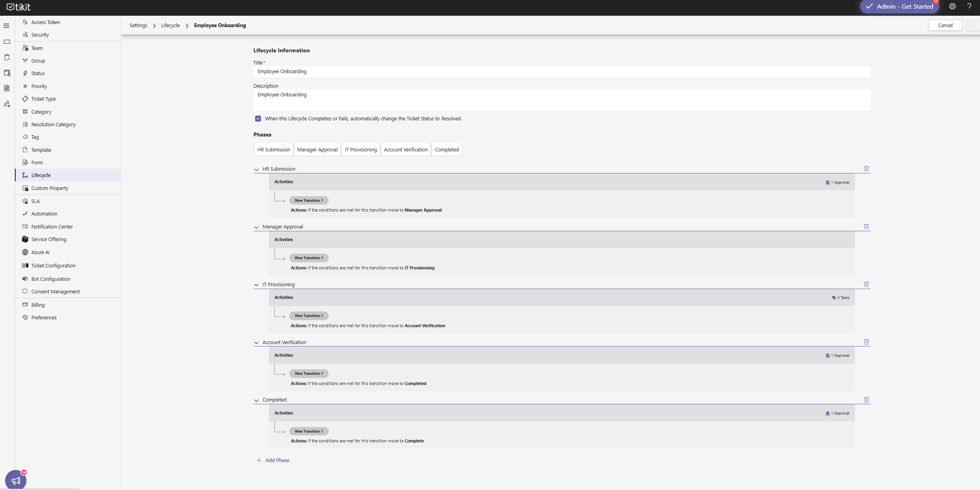980x490 pixels.
Task: Click the Title input field
Action: (562, 72)
